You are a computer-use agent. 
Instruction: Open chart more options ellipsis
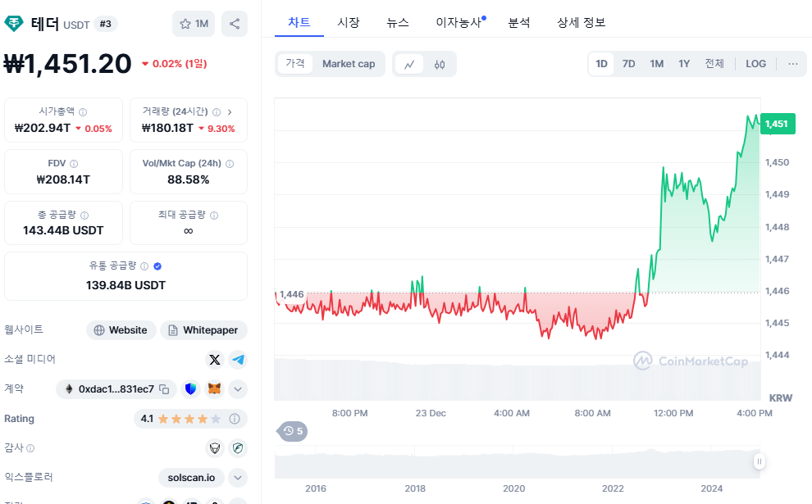[793, 64]
